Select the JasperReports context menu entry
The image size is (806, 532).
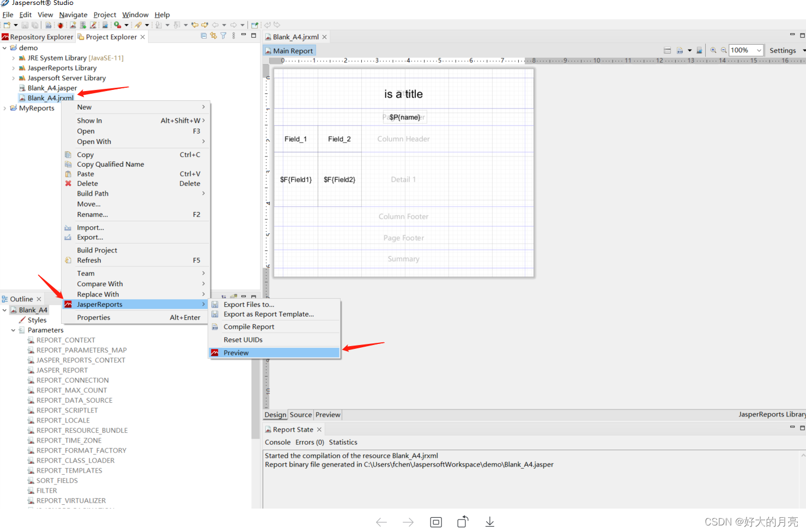(135, 304)
